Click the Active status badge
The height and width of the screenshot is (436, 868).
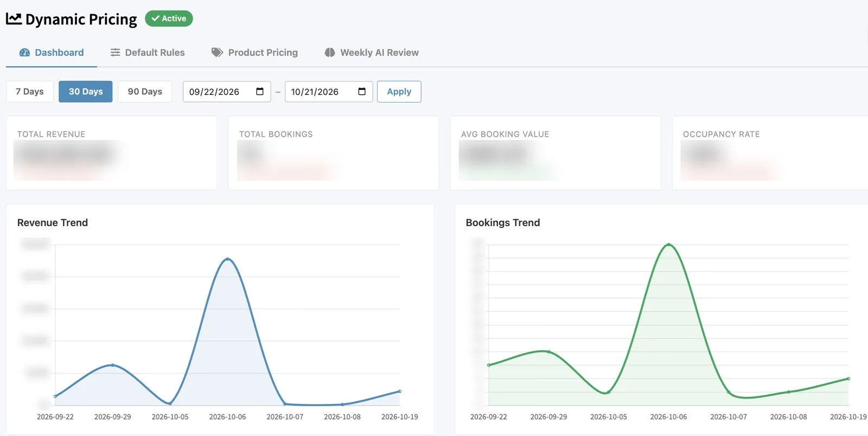pyautogui.click(x=169, y=18)
